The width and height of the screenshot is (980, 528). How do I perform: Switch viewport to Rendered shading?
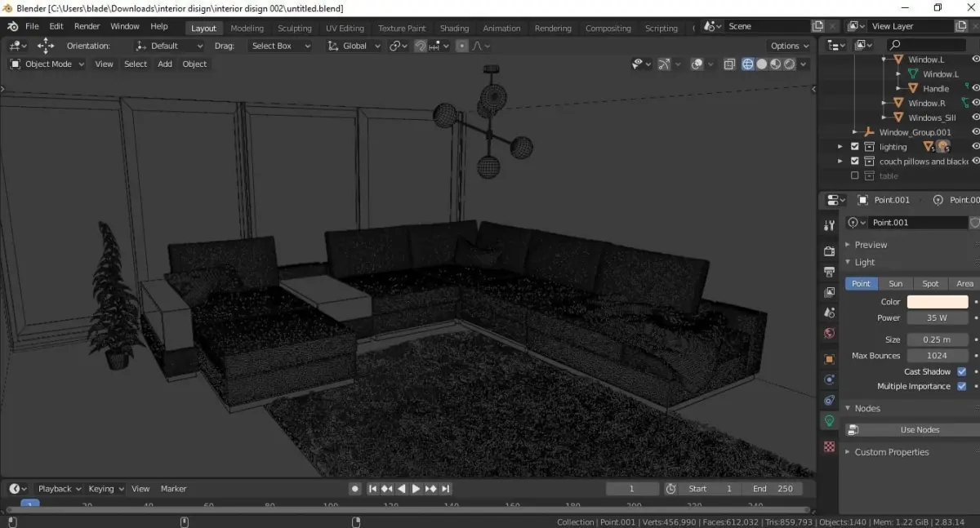(x=790, y=64)
